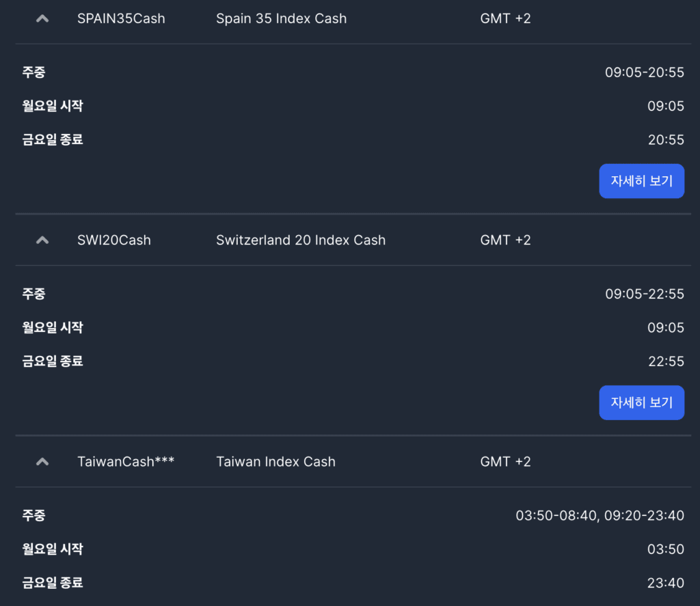The width and height of the screenshot is (700, 606).
Task: Select the SPAIN35Cash symbol name
Action: [x=121, y=18]
